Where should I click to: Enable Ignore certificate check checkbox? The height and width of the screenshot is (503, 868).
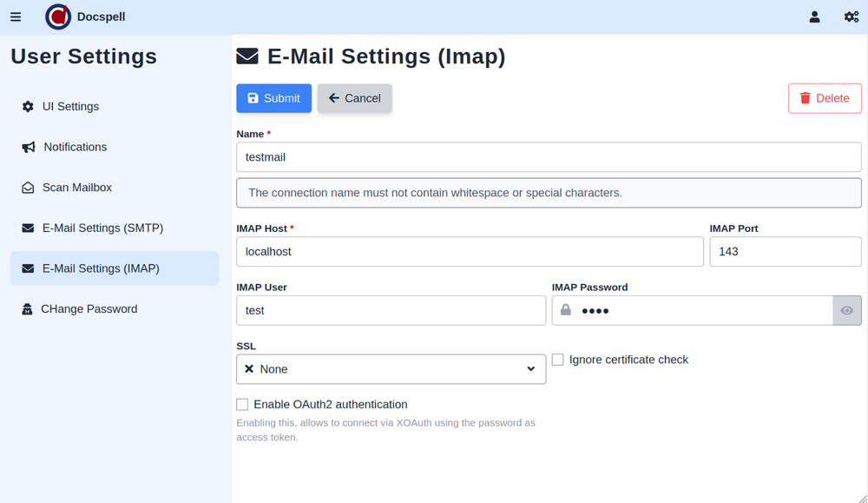[x=558, y=360]
